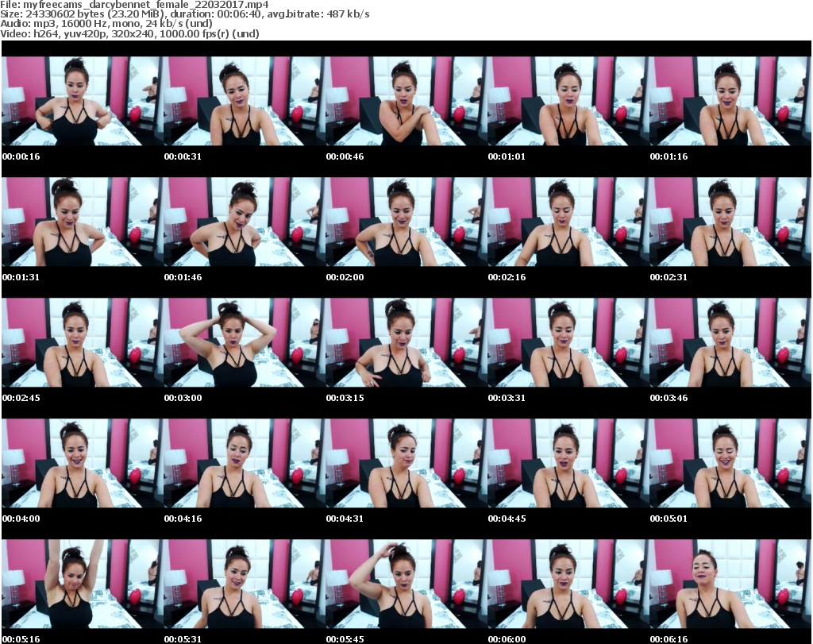Viewport: 813px width, 644px height.
Task: Click the thumbnail frame at 00:06:16
Action: (730, 584)
